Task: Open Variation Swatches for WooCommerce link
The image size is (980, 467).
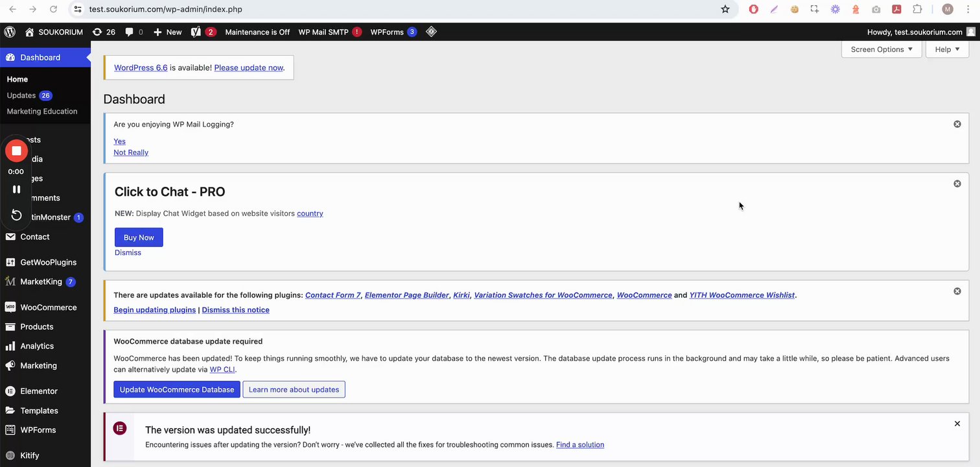Action: [x=543, y=295]
